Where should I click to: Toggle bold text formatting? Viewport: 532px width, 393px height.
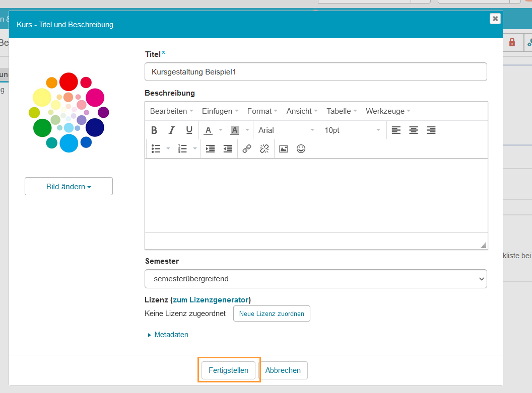pyautogui.click(x=154, y=130)
